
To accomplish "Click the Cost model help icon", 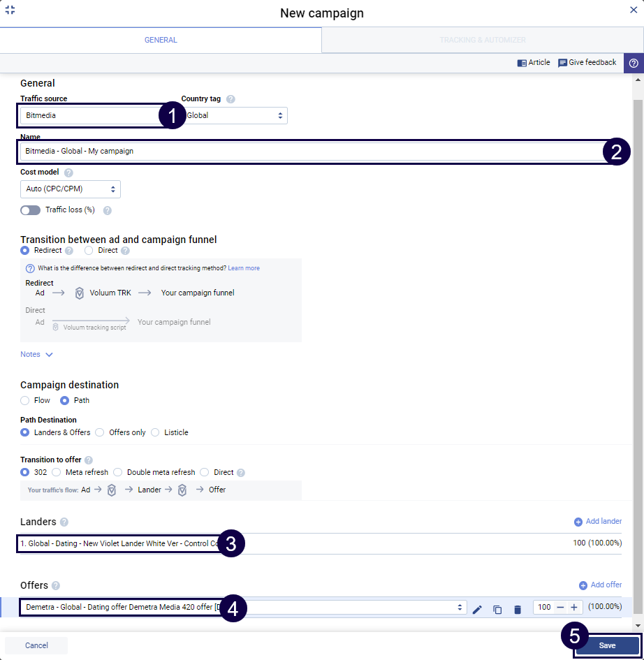I will click(x=68, y=173).
